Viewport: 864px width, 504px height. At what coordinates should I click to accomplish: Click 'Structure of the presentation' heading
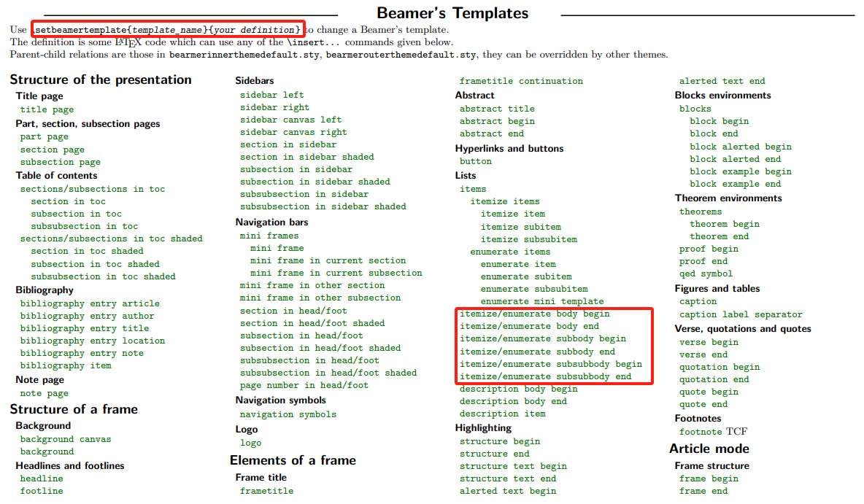tap(101, 80)
